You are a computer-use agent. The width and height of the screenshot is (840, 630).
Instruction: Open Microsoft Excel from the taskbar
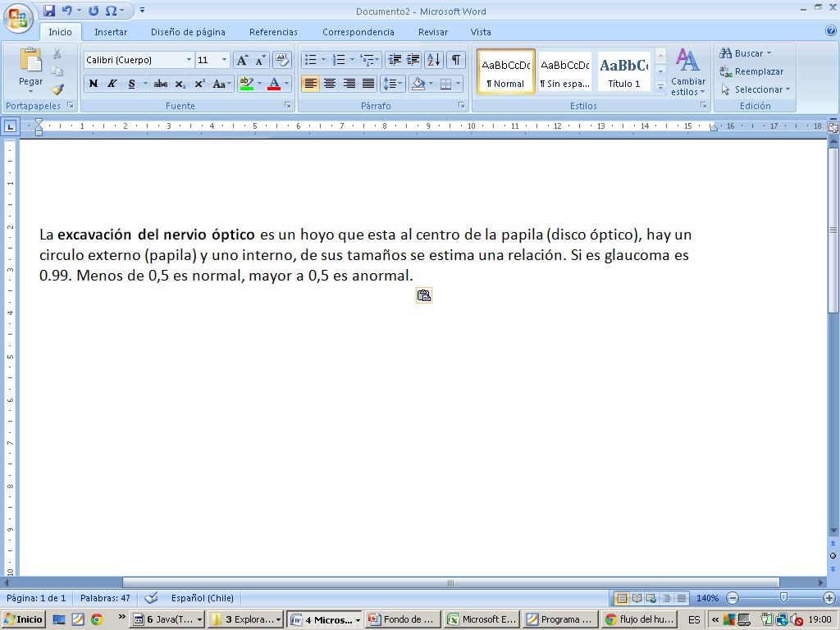pyautogui.click(x=482, y=619)
